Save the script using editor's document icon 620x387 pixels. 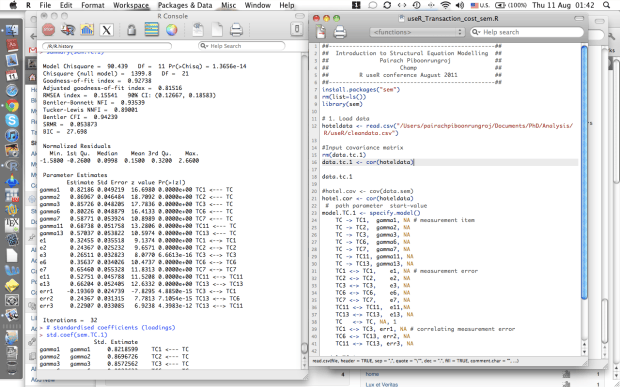(321, 32)
